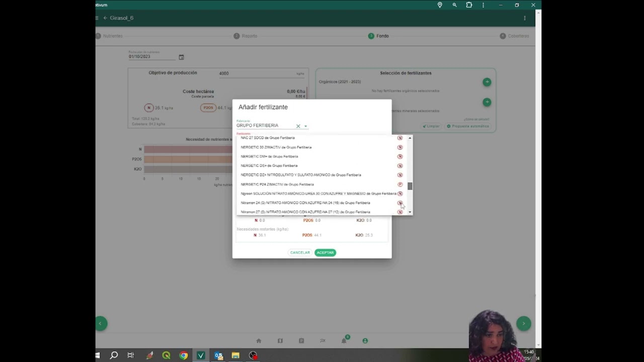Open the trends section in bottom navigation
Viewport: 644px width, 362px height.
pyautogui.click(x=323, y=341)
